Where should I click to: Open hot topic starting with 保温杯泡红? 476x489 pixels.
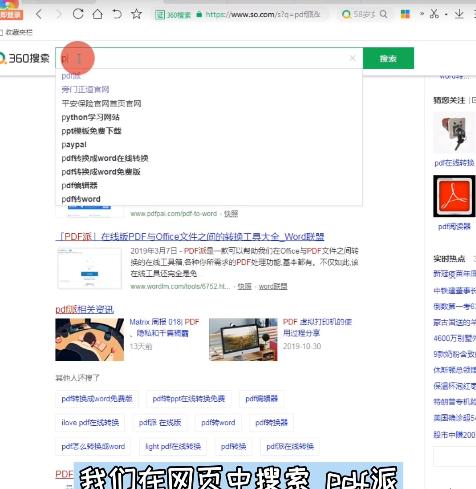click(x=455, y=386)
